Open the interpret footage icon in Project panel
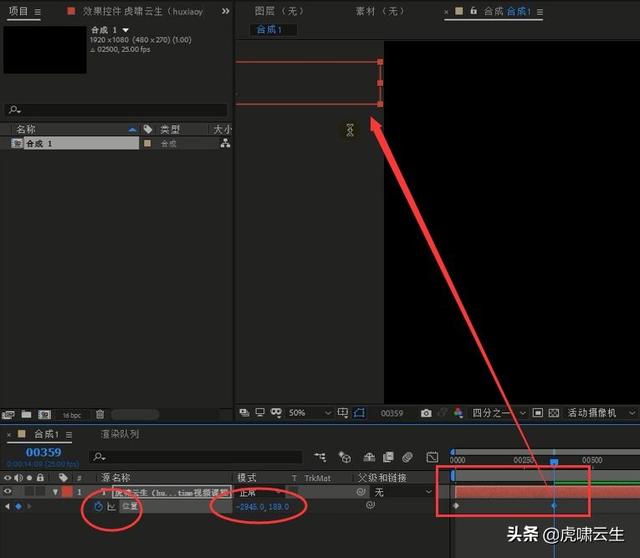 point(8,415)
